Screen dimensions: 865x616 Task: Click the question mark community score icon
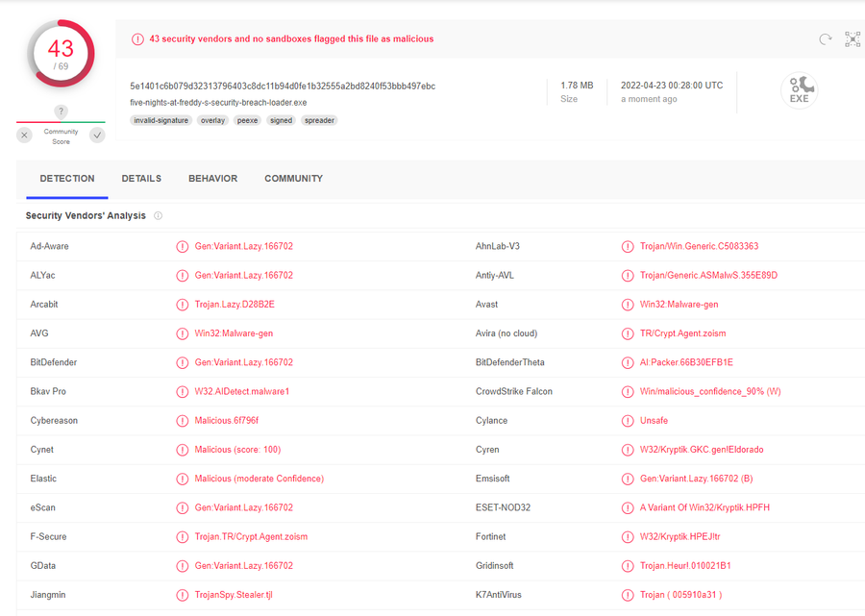click(61, 111)
